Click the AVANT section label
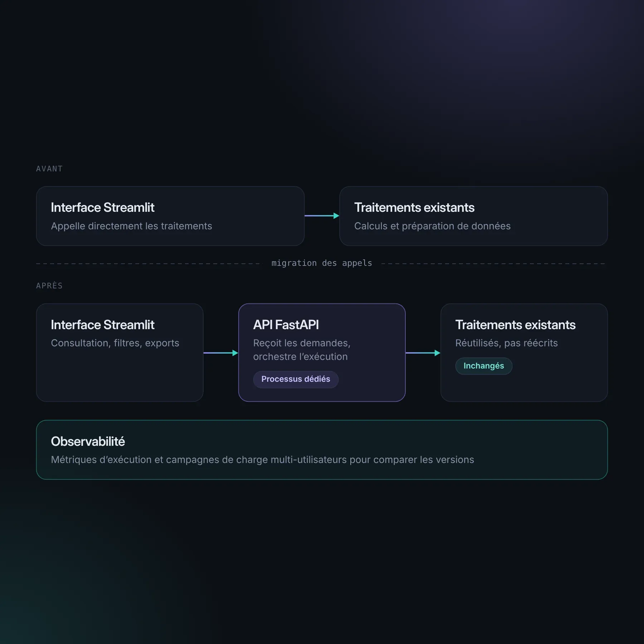644x644 pixels. coord(49,169)
